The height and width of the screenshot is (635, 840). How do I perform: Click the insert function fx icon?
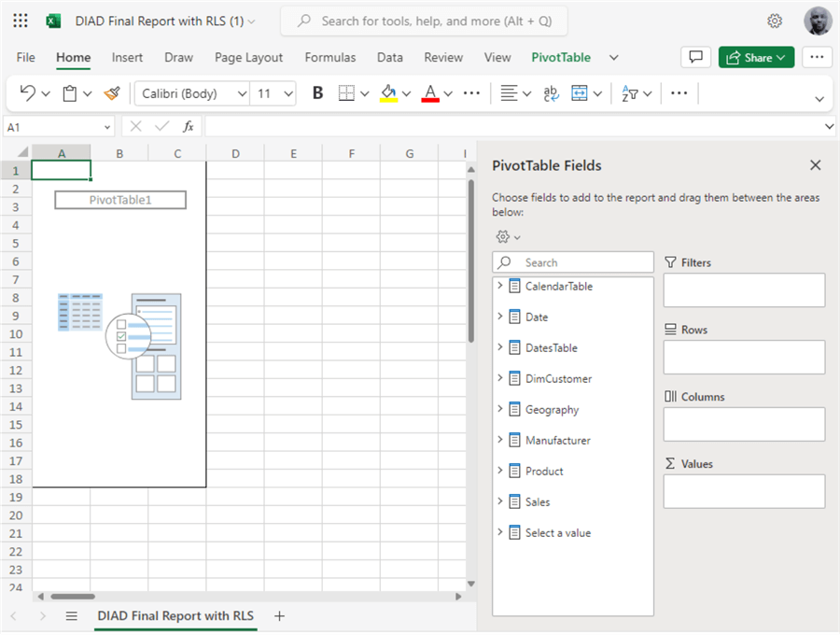(188, 126)
